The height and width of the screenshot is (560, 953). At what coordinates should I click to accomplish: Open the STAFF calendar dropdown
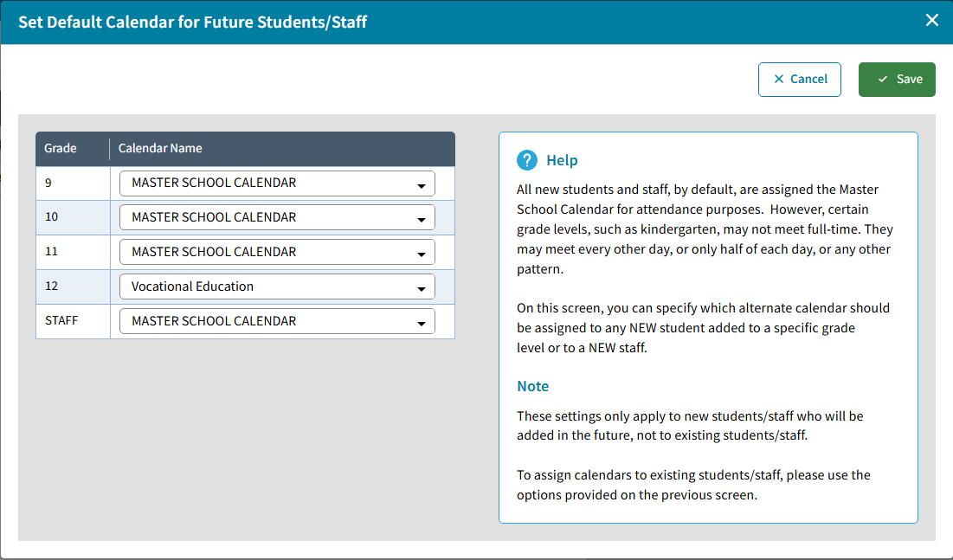(277, 321)
